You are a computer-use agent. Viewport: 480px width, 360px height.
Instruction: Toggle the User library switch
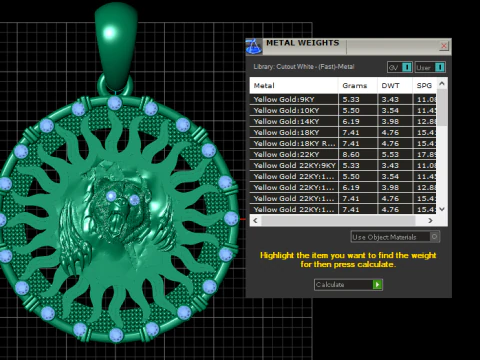pos(440,67)
